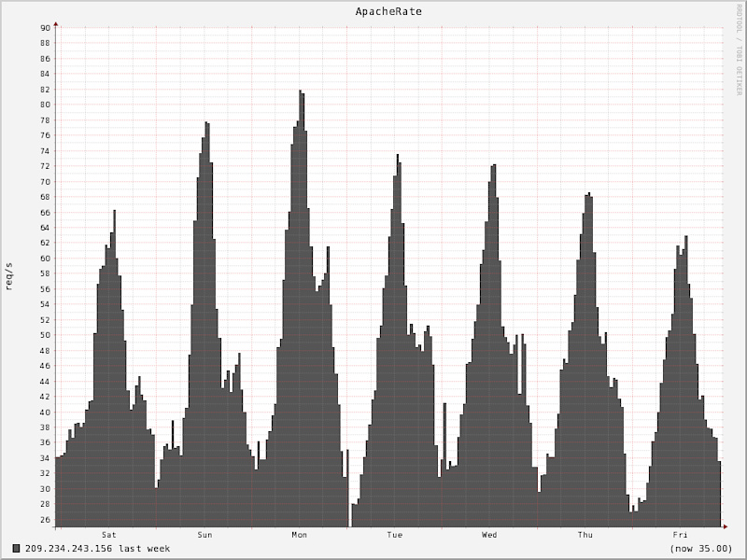Click the 30 y-axis value
Screen dimensions: 747x560
click(x=45, y=489)
